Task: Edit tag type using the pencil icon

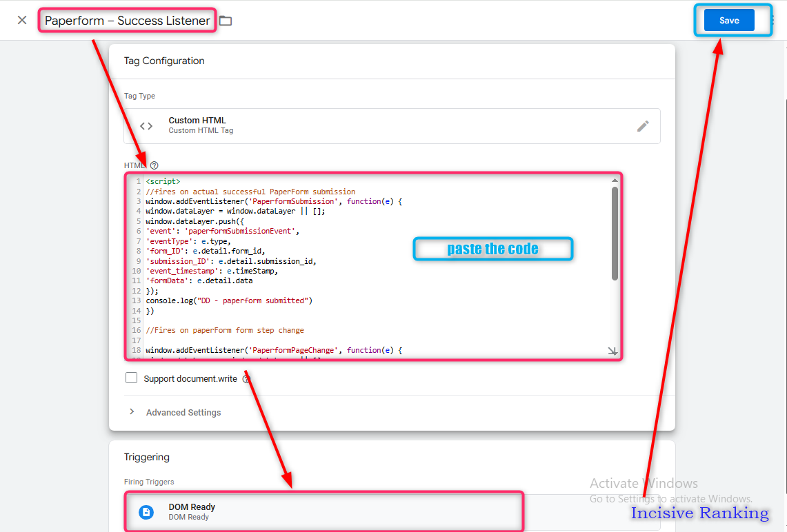Action: (642, 126)
